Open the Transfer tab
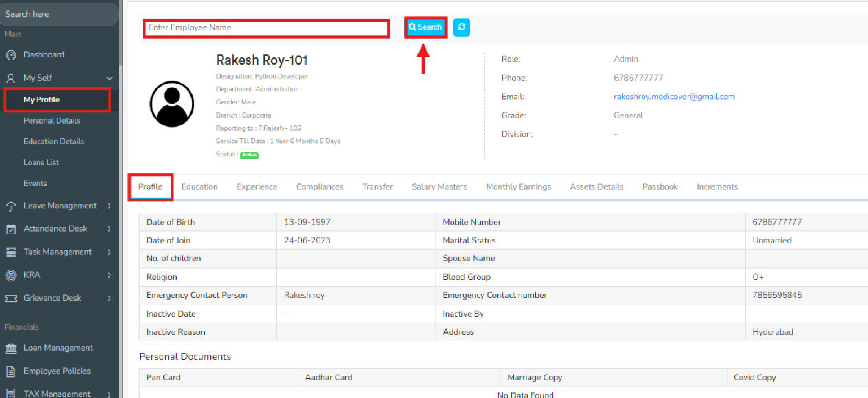This screenshot has height=398, width=868. pos(377,187)
